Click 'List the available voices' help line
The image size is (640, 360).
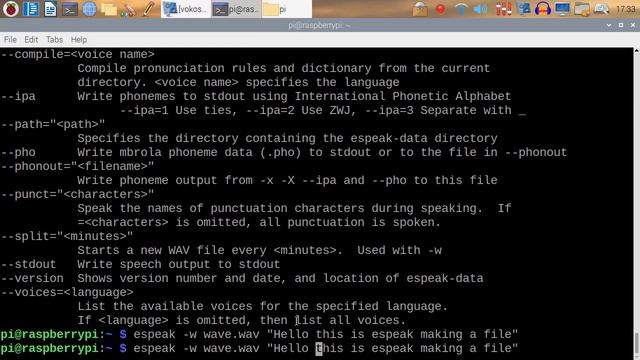[x=262, y=306]
